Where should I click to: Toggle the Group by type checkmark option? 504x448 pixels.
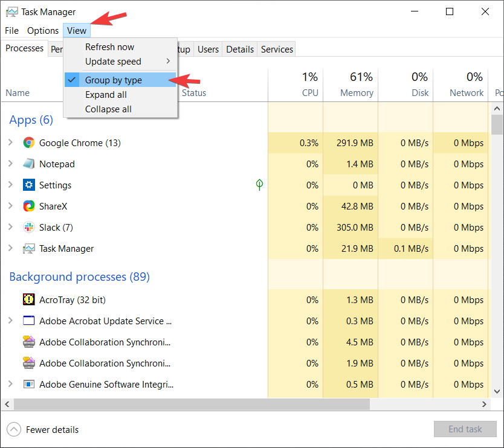pyautogui.click(x=120, y=80)
